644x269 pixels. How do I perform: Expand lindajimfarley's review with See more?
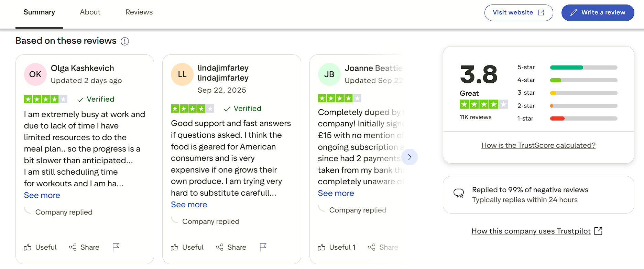[x=189, y=205]
